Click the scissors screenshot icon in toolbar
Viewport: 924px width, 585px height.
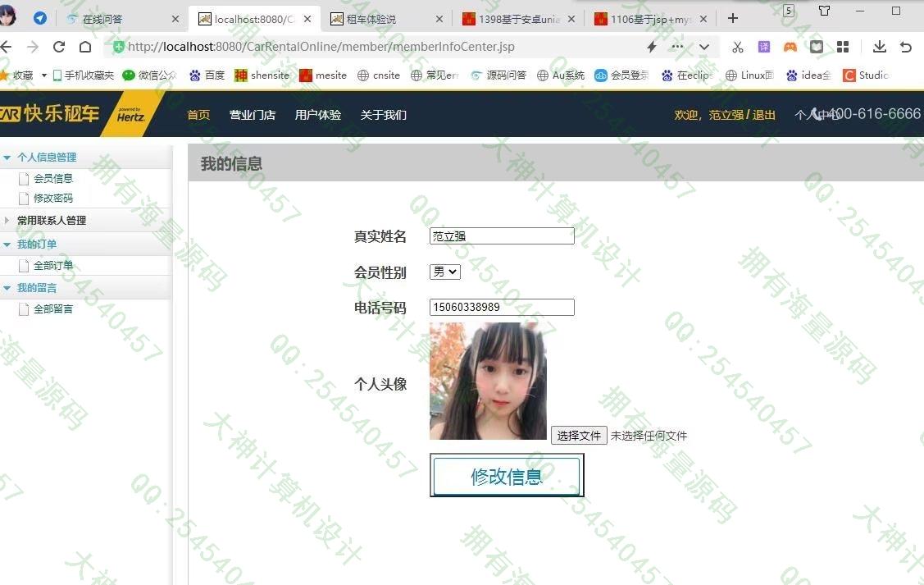738,47
